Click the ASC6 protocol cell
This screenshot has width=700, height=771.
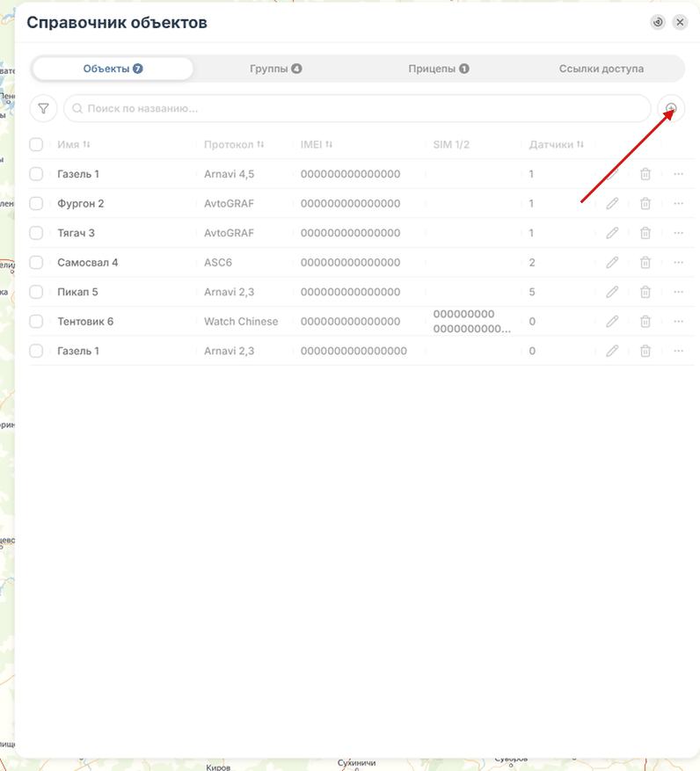click(x=218, y=262)
